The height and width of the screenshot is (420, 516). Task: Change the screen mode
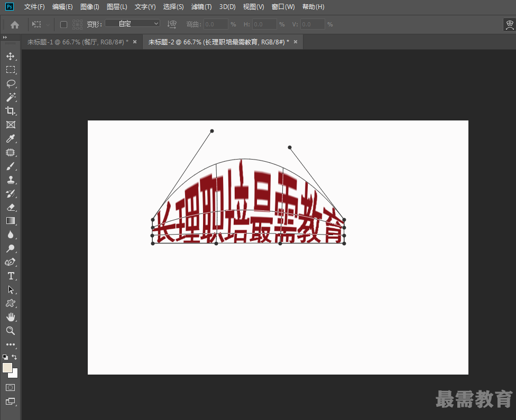click(10, 402)
